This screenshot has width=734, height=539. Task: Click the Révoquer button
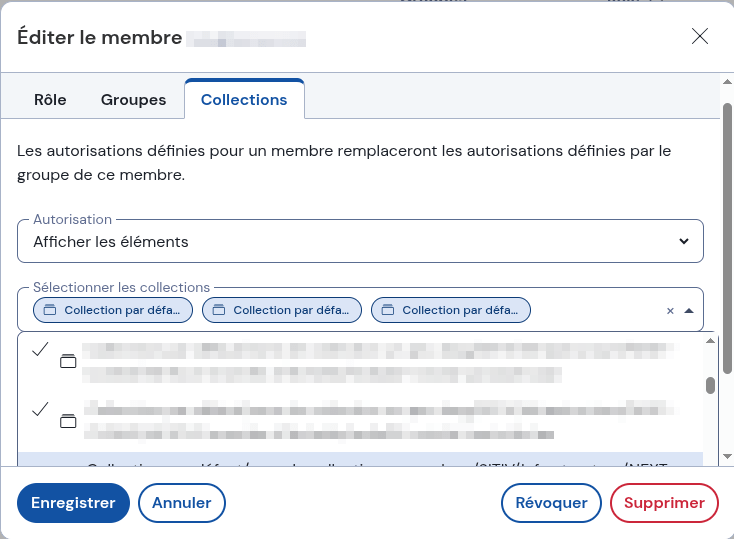click(x=551, y=503)
